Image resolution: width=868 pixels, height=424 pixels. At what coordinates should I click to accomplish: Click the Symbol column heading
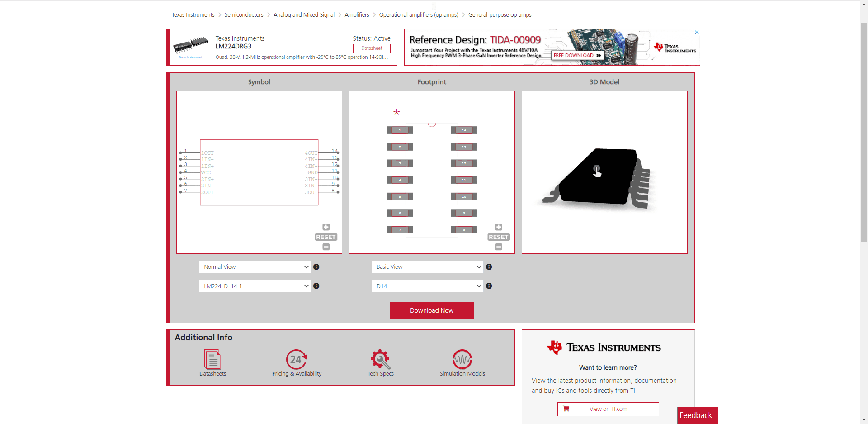259,82
